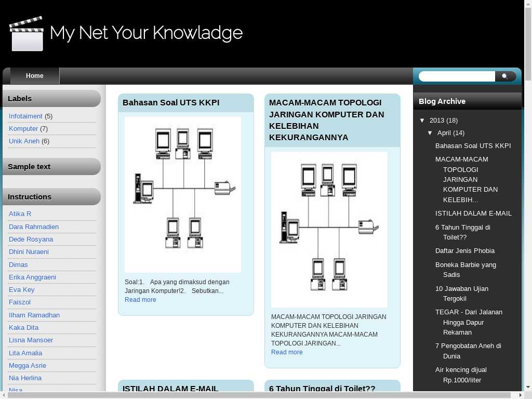Open the Home menu tab
Screen dimensions: 532x399
pyautogui.click(x=35, y=76)
